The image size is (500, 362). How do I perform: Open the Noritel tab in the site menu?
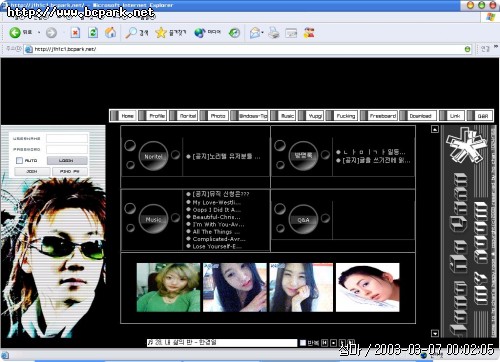click(183, 116)
